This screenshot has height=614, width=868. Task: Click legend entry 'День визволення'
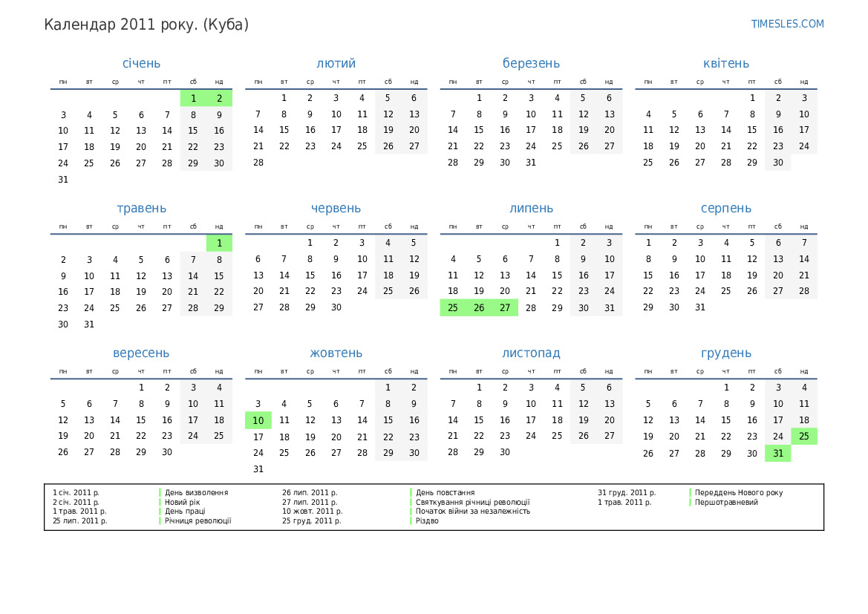pyautogui.click(x=197, y=493)
